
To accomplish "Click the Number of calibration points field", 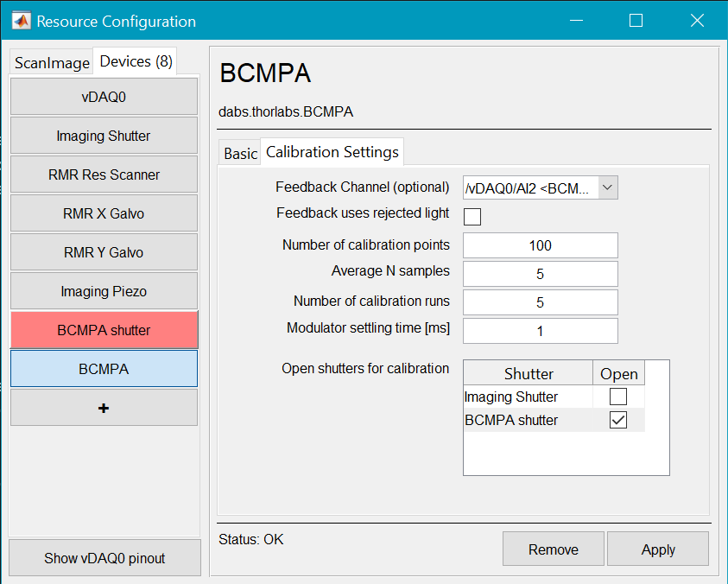I will [x=540, y=245].
